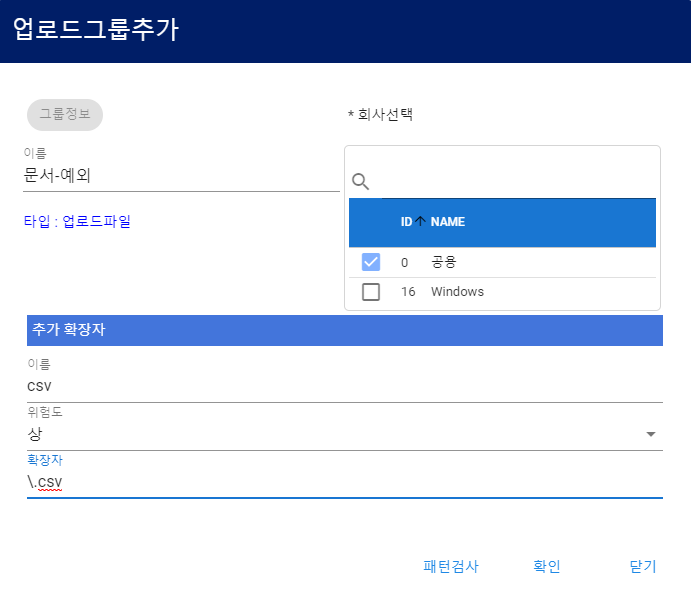Focus the group name field 문서-예외

(181, 176)
